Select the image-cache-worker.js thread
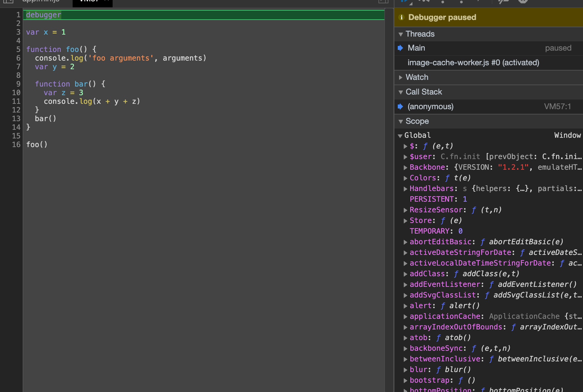This screenshot has height=392, width=583. click(x=473, y=63)
